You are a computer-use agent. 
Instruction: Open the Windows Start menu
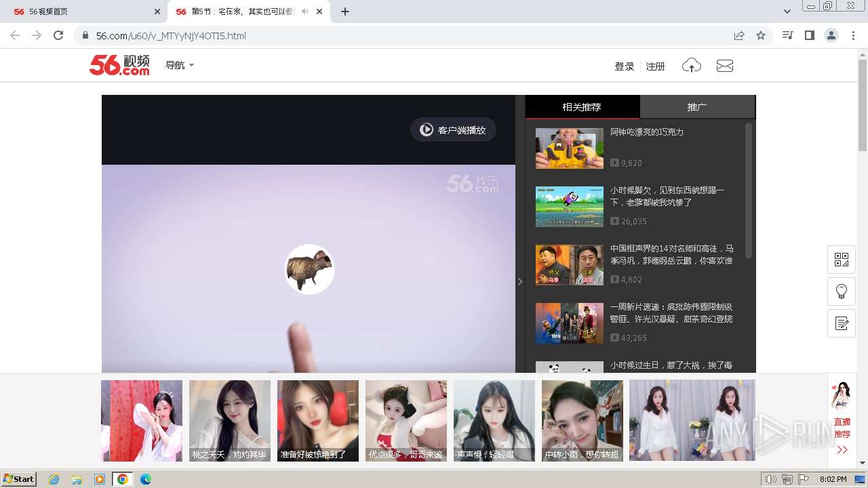pos(18,479)
